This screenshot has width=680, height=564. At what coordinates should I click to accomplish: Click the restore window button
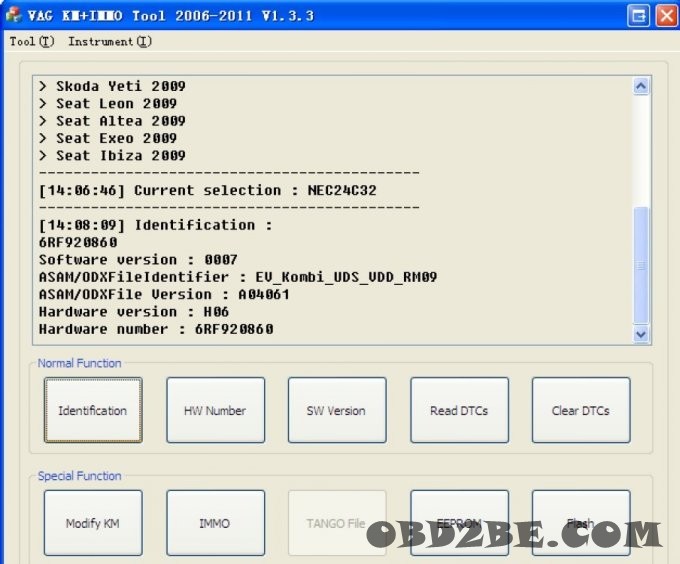(x=638, y=16)
